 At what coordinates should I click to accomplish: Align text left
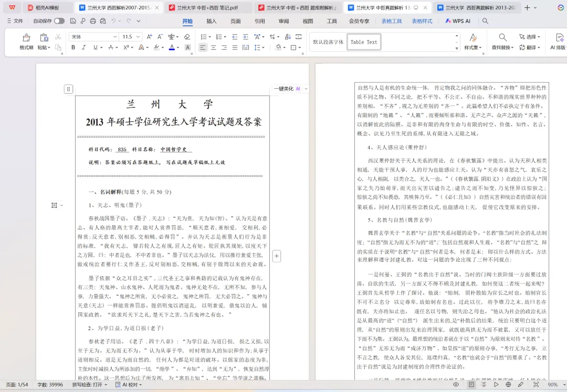(203, 47)
